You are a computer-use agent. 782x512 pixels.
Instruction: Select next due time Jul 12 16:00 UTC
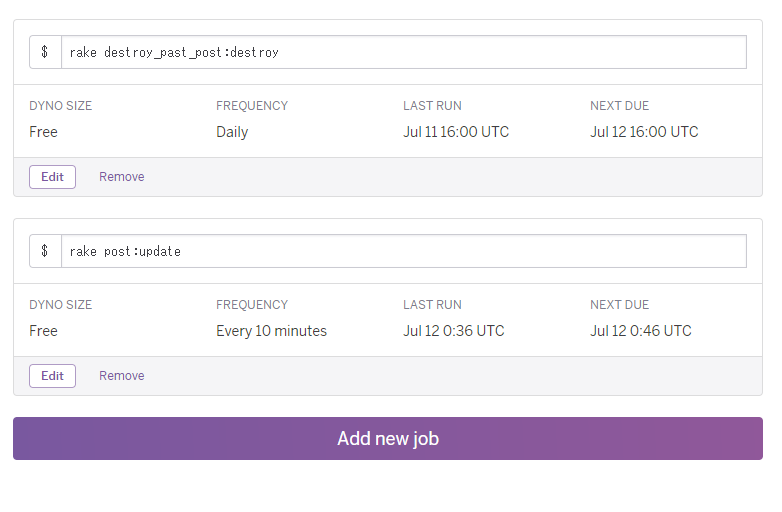[644, 132]
